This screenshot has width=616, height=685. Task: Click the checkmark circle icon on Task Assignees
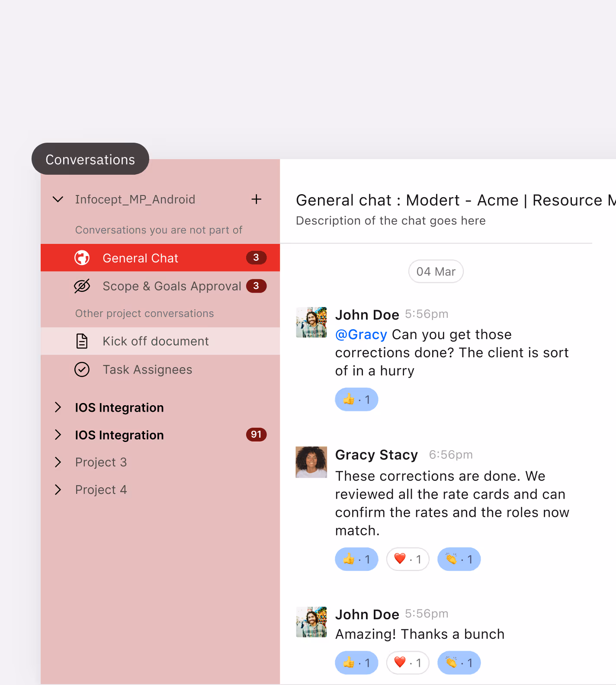82,370
